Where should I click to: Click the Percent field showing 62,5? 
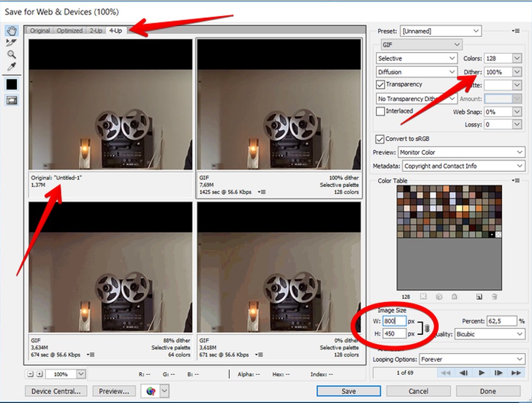(502, 321)
